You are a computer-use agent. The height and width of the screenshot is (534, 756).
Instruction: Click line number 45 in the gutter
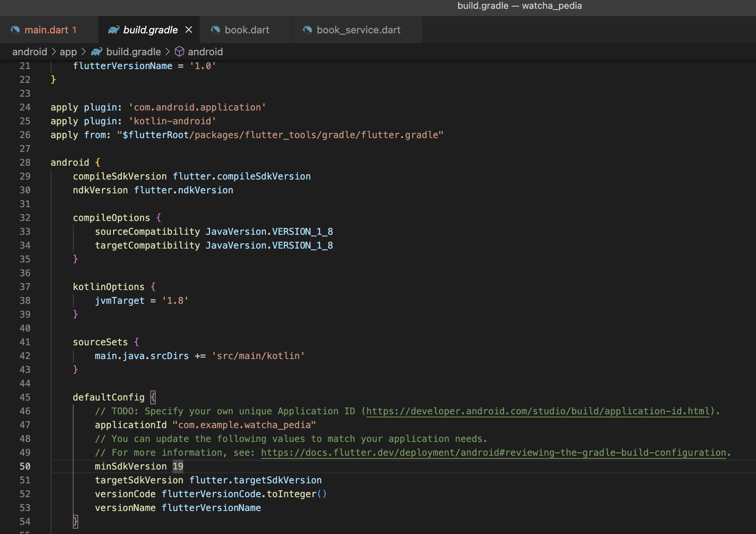click(x=25, y=397)
